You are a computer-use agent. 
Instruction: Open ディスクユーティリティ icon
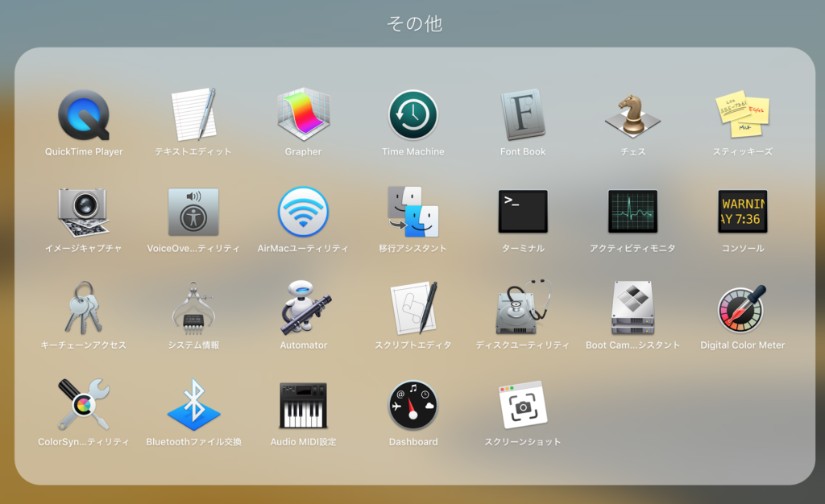point(523,308)
